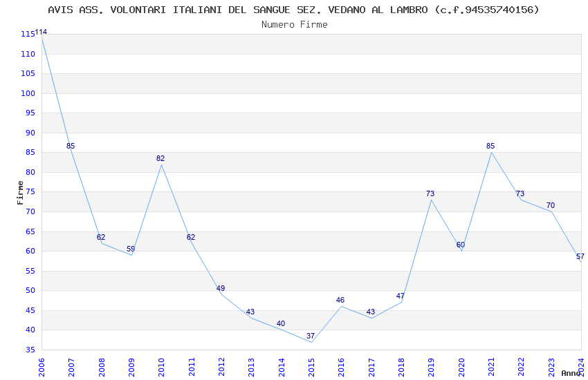Click the x-axis year 2009
This screenshot has width=588, height=380.
pos(131,368)
